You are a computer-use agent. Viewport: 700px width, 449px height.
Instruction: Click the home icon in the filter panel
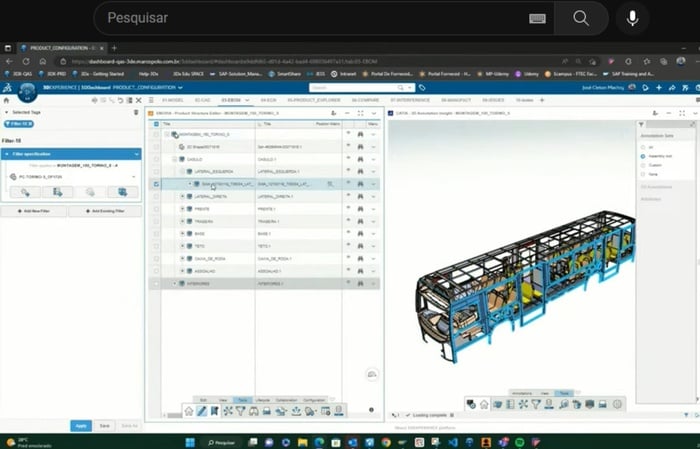coord(6,100)
